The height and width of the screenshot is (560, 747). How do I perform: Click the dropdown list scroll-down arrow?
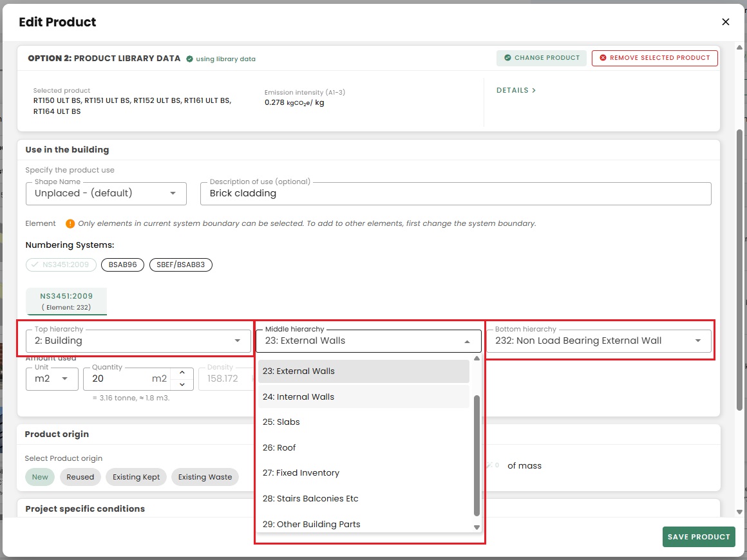coord(477,527)
